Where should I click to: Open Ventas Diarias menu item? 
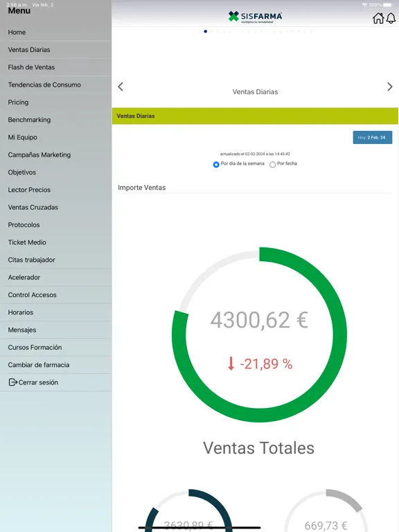pos(55,50)
